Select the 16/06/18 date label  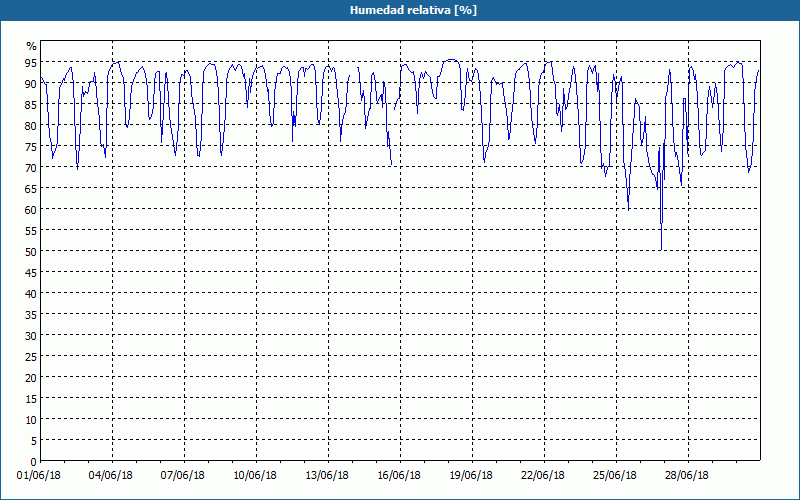[399, 475]
